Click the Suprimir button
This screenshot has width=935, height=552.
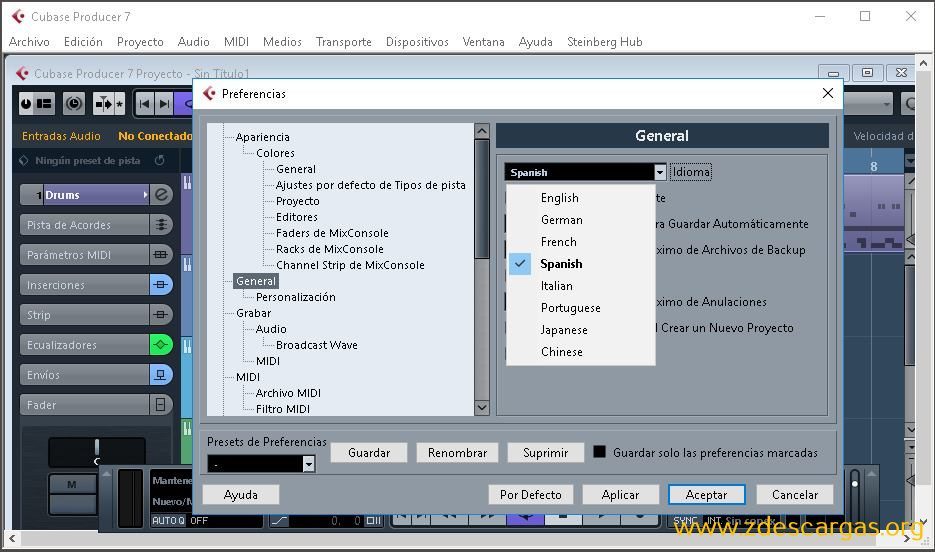[x=546, y=452]
